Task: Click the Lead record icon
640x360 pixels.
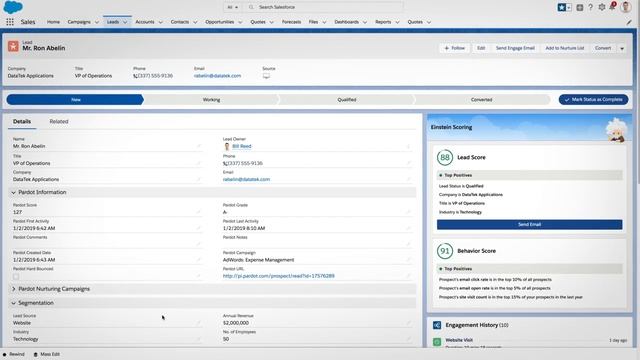Action: pos(13,46)
